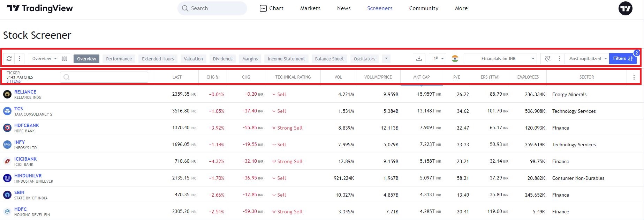Open the three-dot menu beside the refresh icon
This screenshot has height=220, width=644.
[x=20, y=59]
